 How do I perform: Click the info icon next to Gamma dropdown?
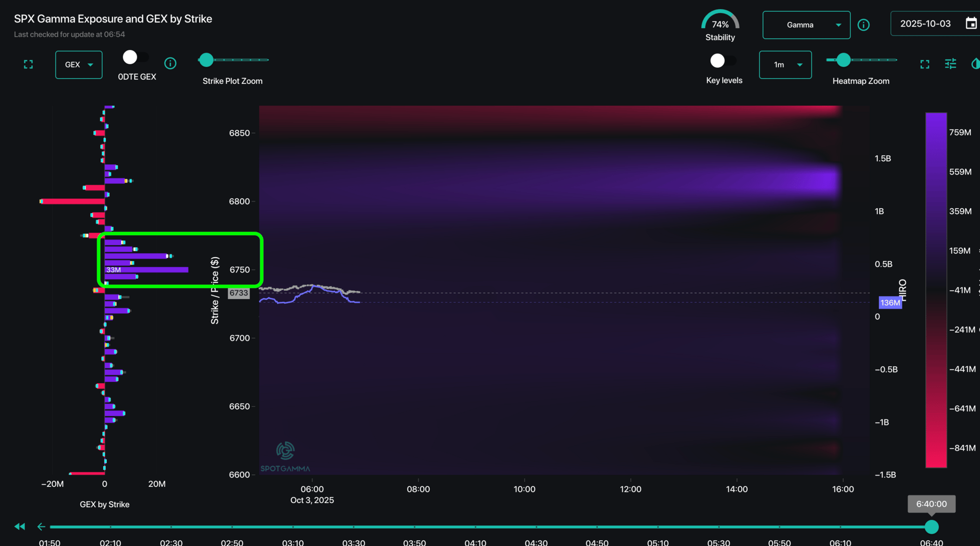(864, 25)
